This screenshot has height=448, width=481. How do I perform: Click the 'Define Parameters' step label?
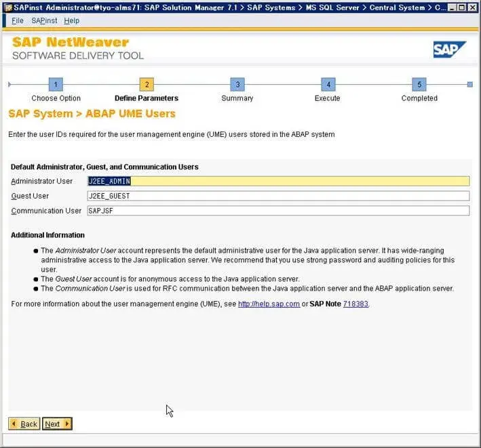coord(147,98)
